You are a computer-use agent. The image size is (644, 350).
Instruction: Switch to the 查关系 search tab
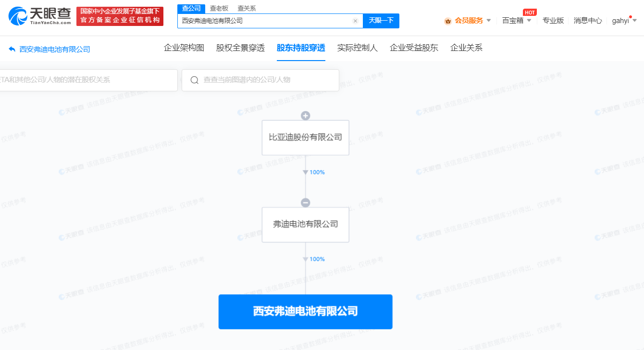(247, 8)
